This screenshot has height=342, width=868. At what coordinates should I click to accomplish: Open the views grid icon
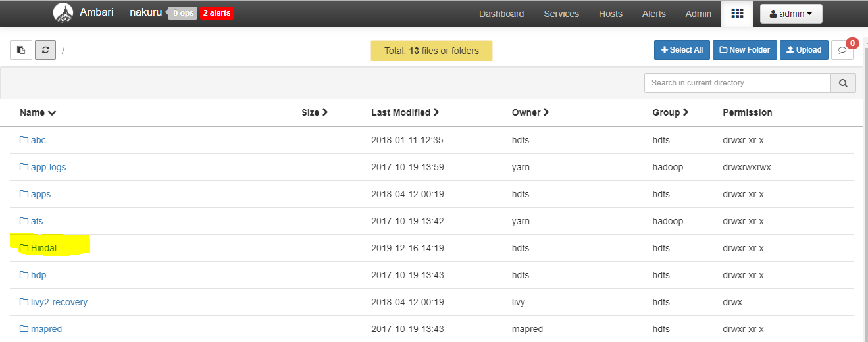tap(737, 13)
